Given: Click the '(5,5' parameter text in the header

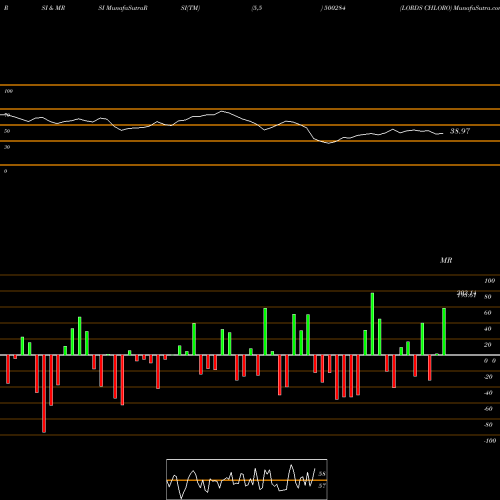Looking at the screenshot, I should click(257, 8).
